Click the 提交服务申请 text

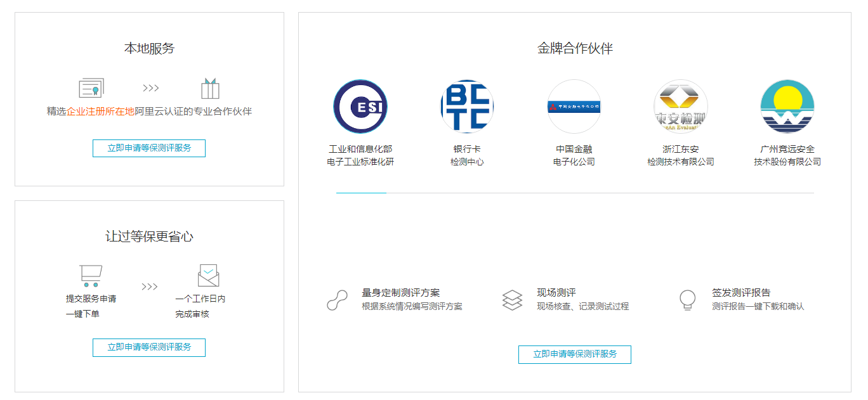tap(91, 299)
